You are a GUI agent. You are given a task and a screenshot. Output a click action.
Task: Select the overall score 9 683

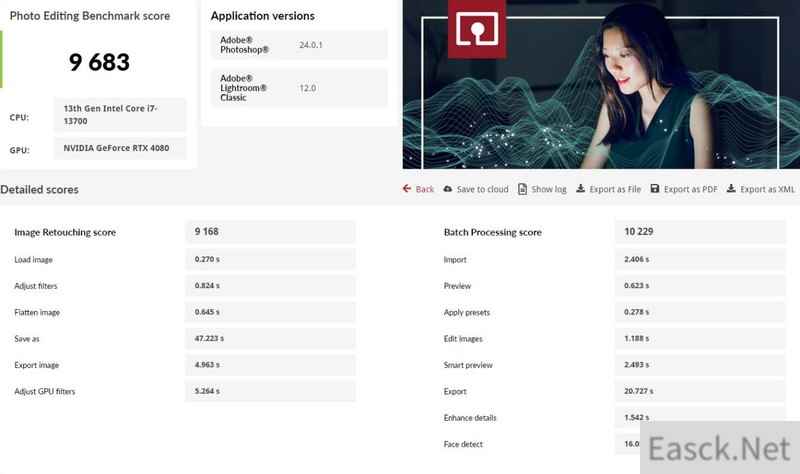(x=99, y=62)
